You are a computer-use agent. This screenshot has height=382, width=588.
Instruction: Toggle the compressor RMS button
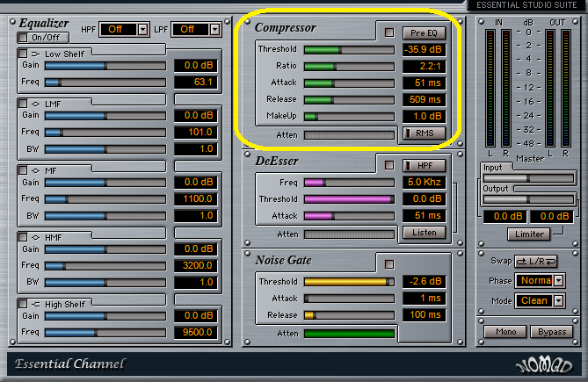click(424, 133)
